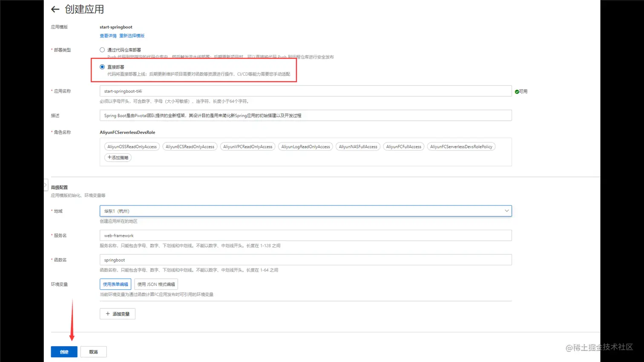Click the 取消 button

pos(93,352)
